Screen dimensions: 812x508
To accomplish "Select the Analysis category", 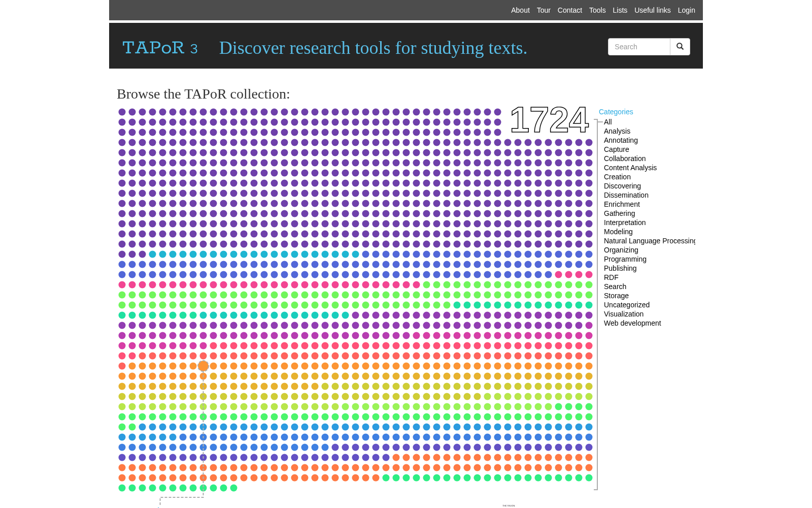I will click(617, 131).
